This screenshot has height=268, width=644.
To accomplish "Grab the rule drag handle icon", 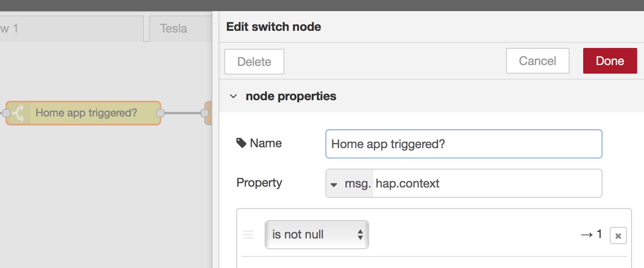I will coord(248,235).
